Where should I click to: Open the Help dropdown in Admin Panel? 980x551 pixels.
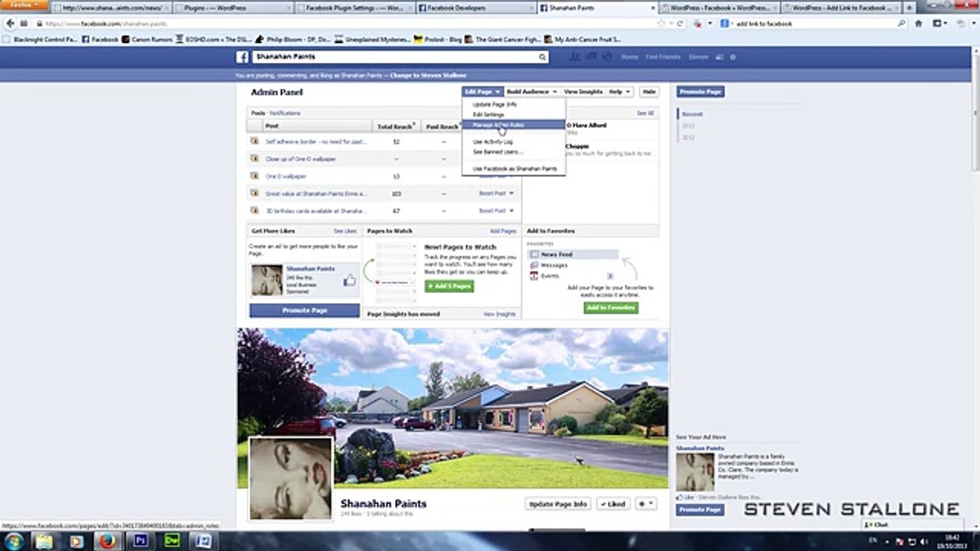click(x=619, y=92)
